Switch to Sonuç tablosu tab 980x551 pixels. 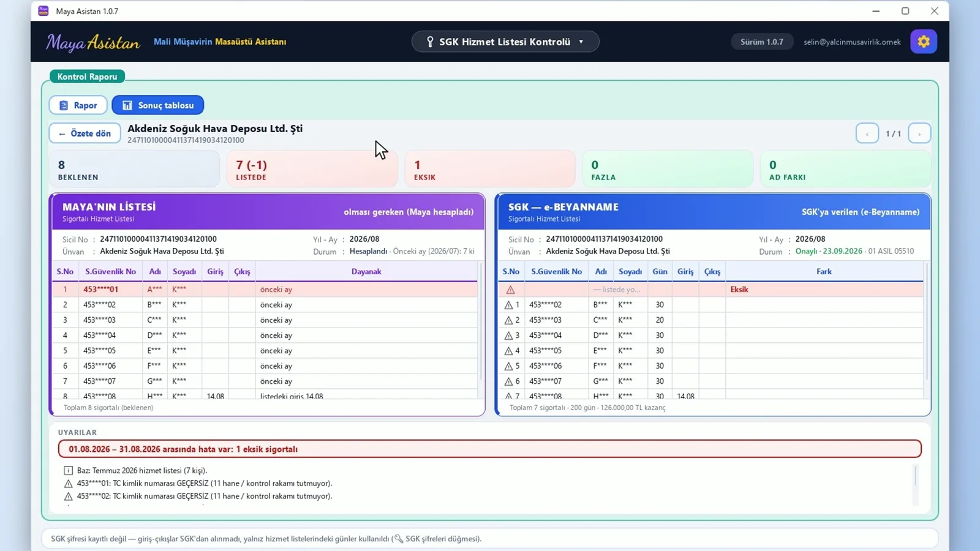point(158,105)
